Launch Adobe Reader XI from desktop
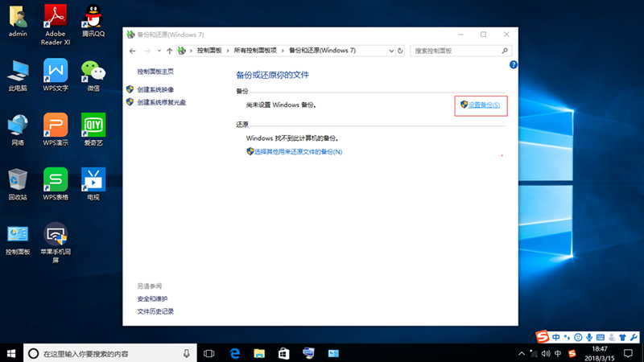Viewport: 644px width, 362px height. pos(56,25)
